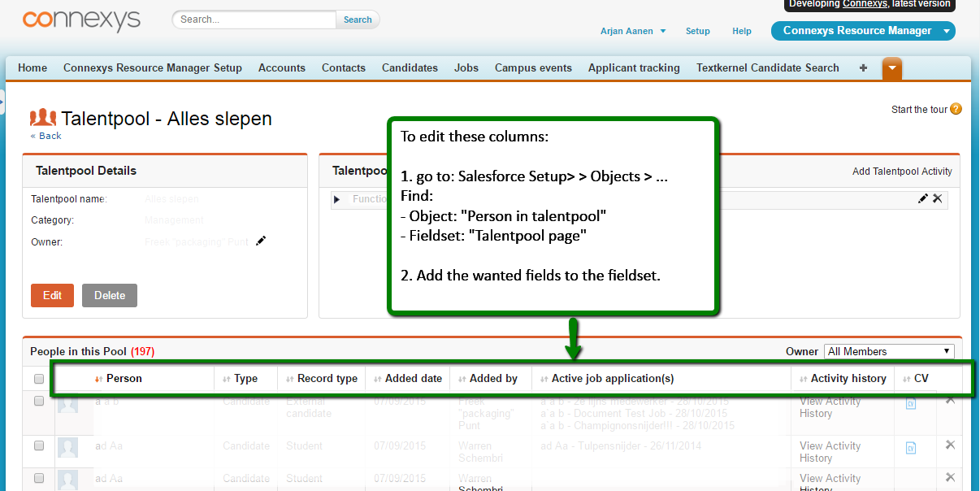Click the Search button
Image resolution: width=980 pixels, height=491 pixels.
tap(358, 20)
